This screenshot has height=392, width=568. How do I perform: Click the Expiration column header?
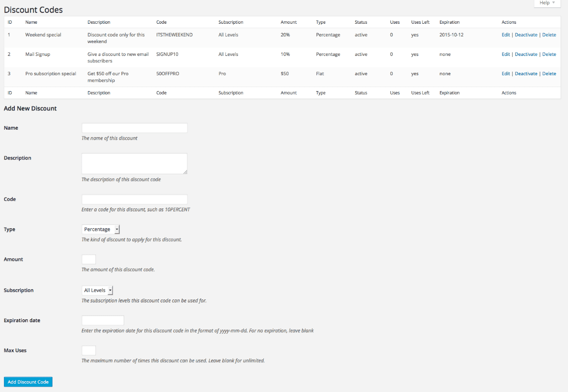[x=449, y=22]
